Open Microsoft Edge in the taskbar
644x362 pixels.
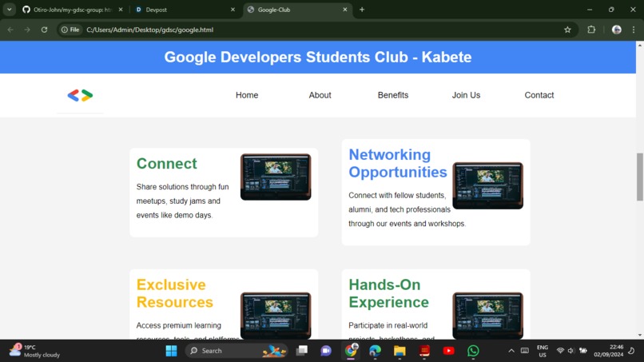pos(375,351)
